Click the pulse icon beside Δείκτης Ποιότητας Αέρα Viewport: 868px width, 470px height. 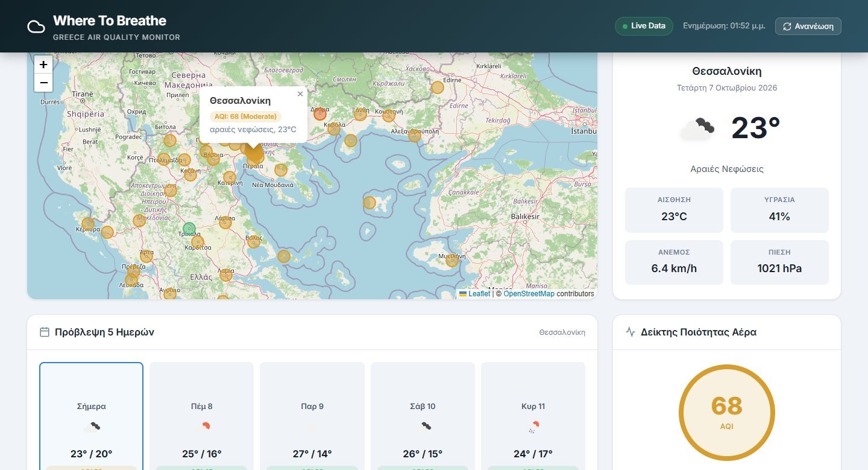point(631,332)
